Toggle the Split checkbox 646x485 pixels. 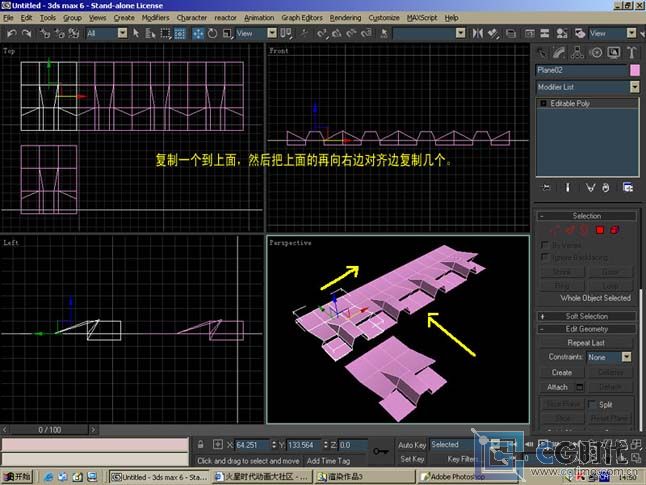592,404
